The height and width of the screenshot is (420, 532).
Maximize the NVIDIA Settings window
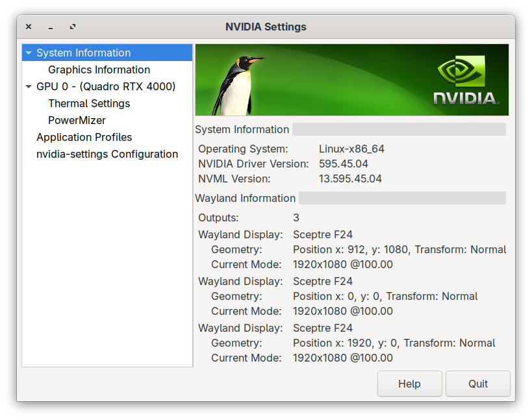click(x=72, y=27)
